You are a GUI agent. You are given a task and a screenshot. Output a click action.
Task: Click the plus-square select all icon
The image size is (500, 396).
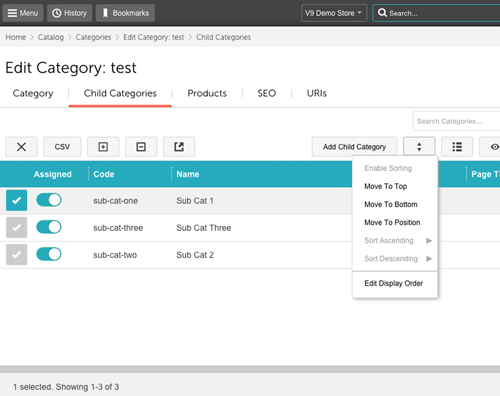[x=103, y=147]
